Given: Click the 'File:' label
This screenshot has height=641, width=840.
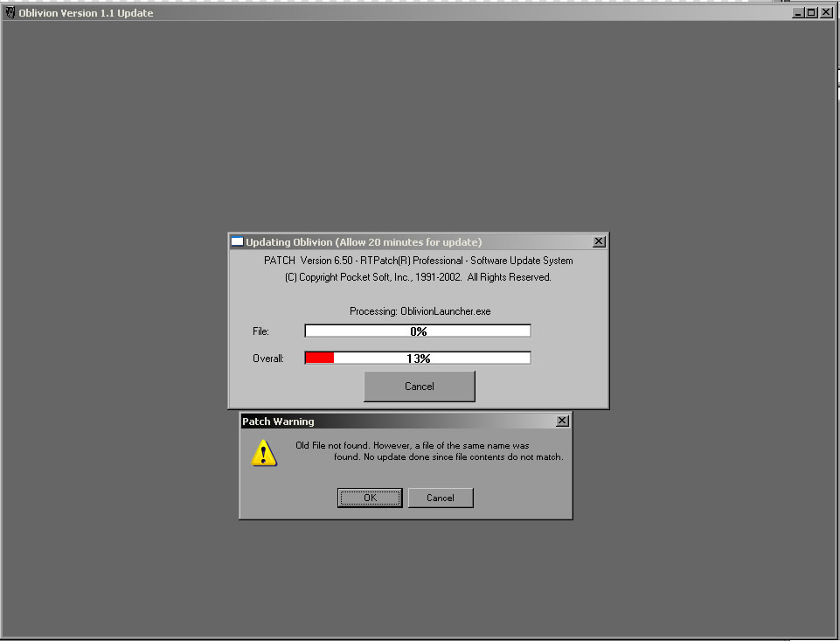Looking at the screenshot, I should [x=260, y=331].
